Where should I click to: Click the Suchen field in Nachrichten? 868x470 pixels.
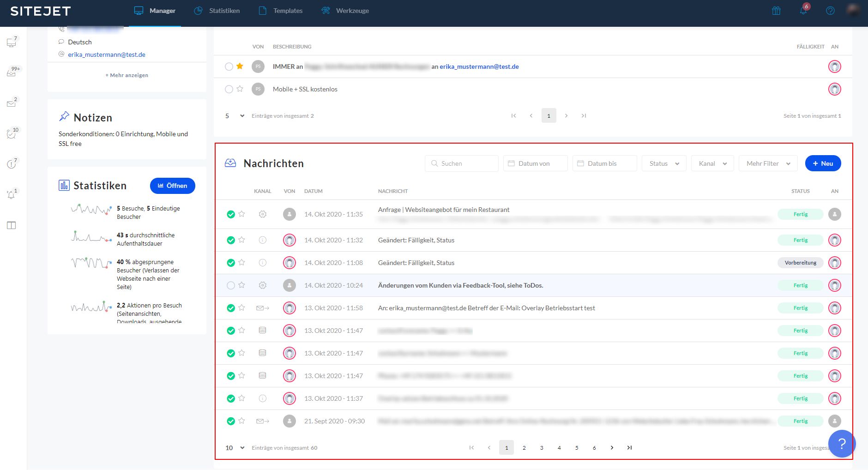(x=462, y=163)
